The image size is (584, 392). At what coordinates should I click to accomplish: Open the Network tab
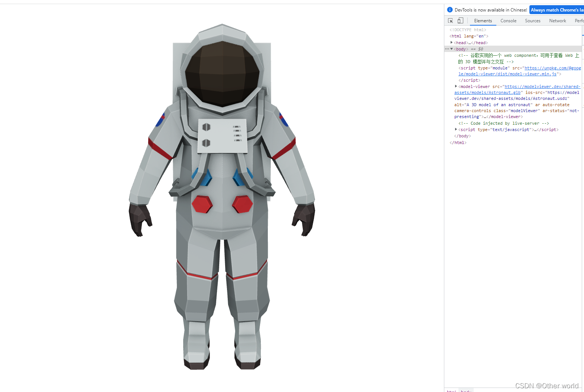pos(558,21)
